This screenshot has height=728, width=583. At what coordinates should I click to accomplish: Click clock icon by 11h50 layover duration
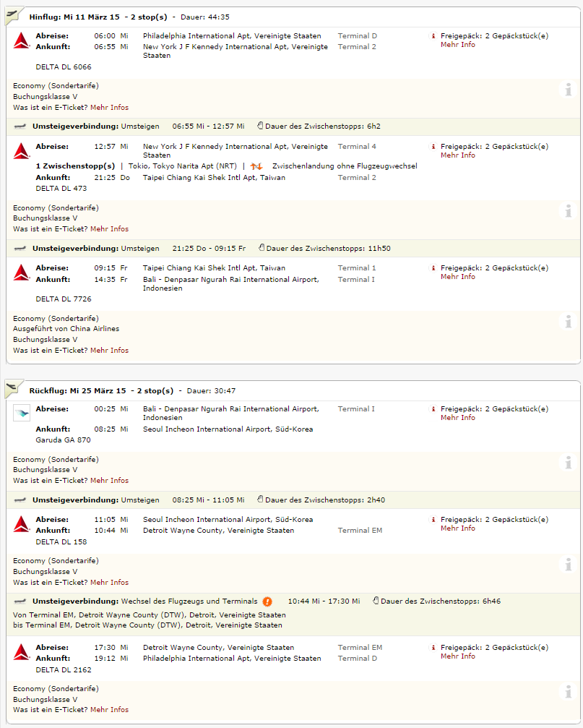click(x=262, y=248)
